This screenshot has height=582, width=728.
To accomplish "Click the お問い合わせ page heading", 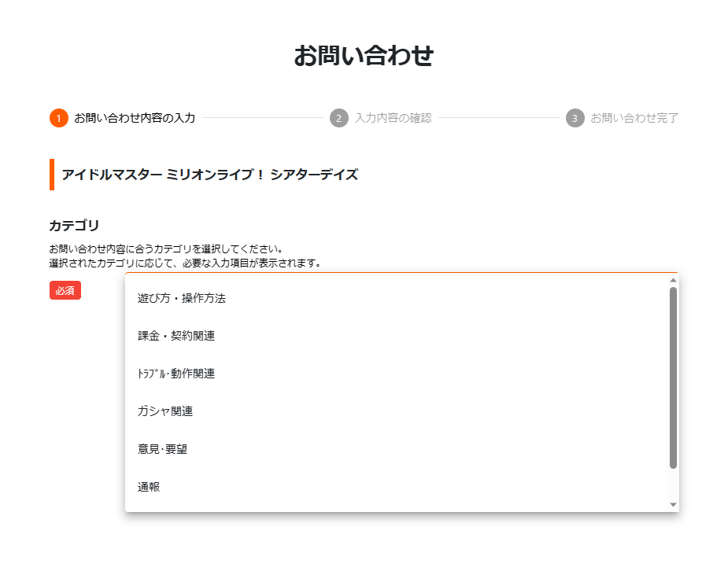I will click(x=364, y=56).
